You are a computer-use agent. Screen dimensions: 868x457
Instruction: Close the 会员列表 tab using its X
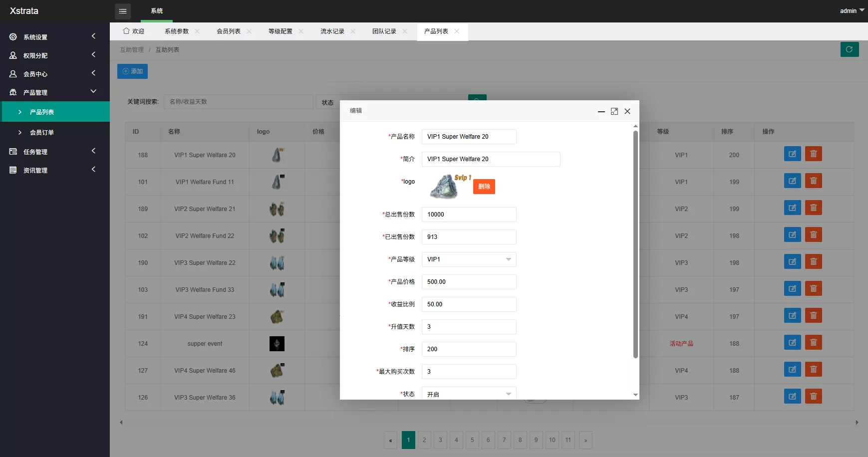[249, 31]
